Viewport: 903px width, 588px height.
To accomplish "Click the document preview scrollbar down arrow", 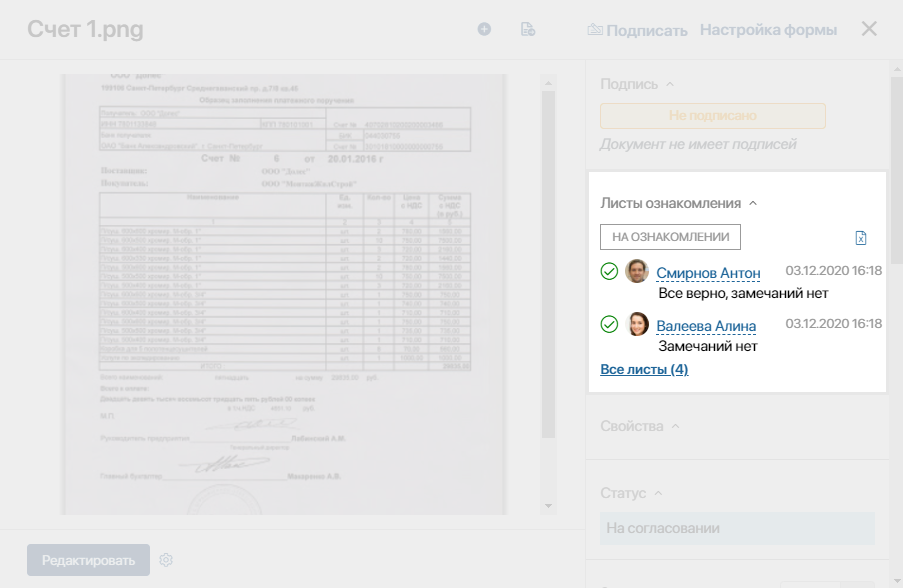I will pos(547,506).
